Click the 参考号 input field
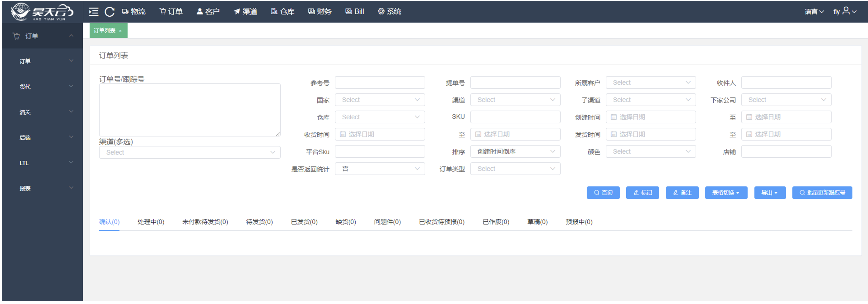Viewport: 868px width, 304px height. pos(380,83)
